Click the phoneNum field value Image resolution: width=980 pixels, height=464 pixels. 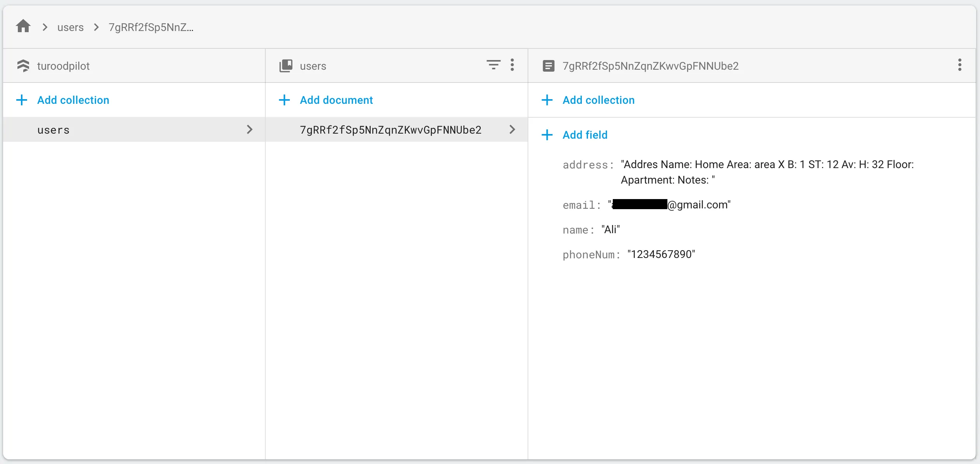tap(661, 254)
